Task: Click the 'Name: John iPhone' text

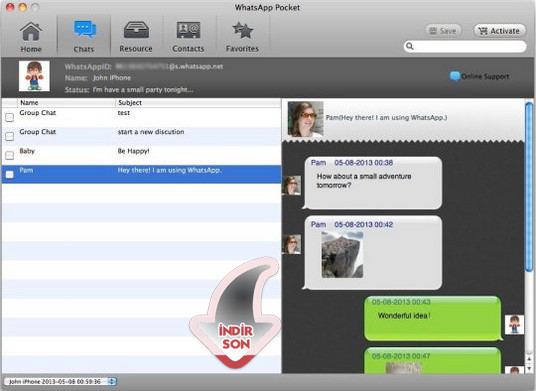Action: [x=98, y=78]
